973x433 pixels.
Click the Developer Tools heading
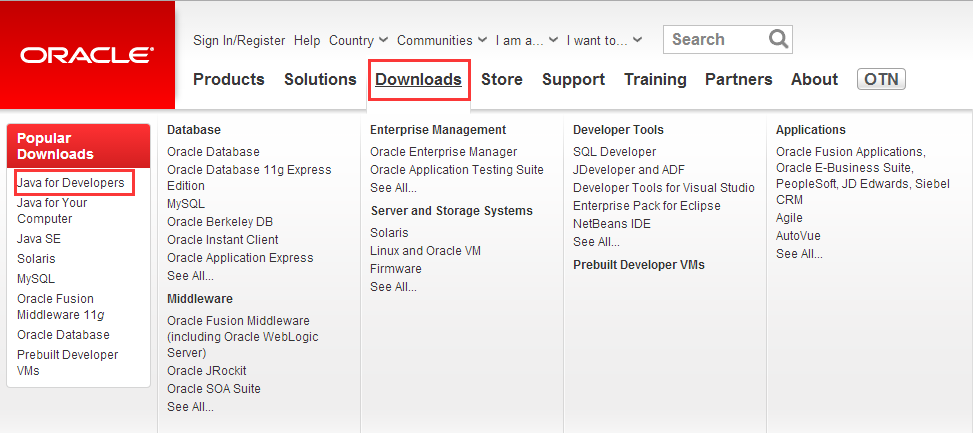618,130
